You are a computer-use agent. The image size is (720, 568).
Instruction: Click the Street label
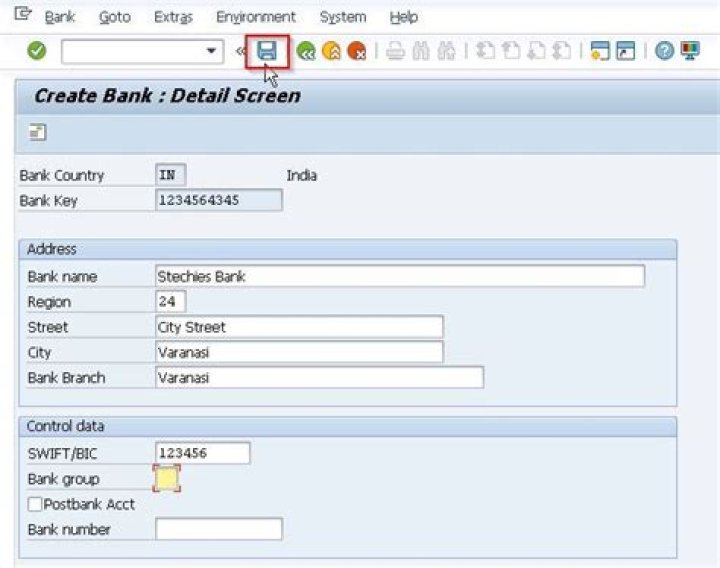(48, 327)
